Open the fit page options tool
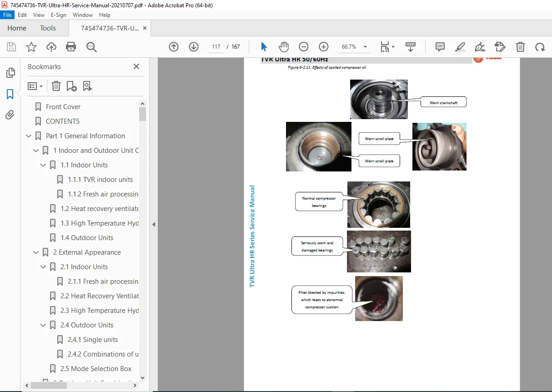Viewport: 552px width, 392px height. 387,47
